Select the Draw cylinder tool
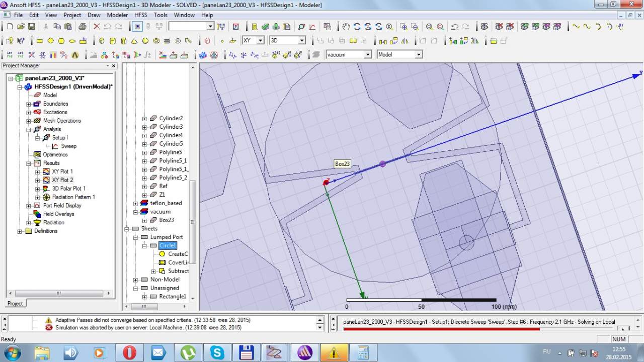The height and width of the screenshot is (362, 644). [x=112, y=41]
